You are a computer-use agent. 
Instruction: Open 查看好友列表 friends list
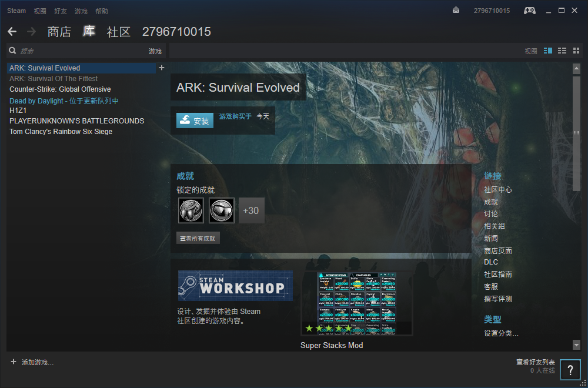(536, 362)
